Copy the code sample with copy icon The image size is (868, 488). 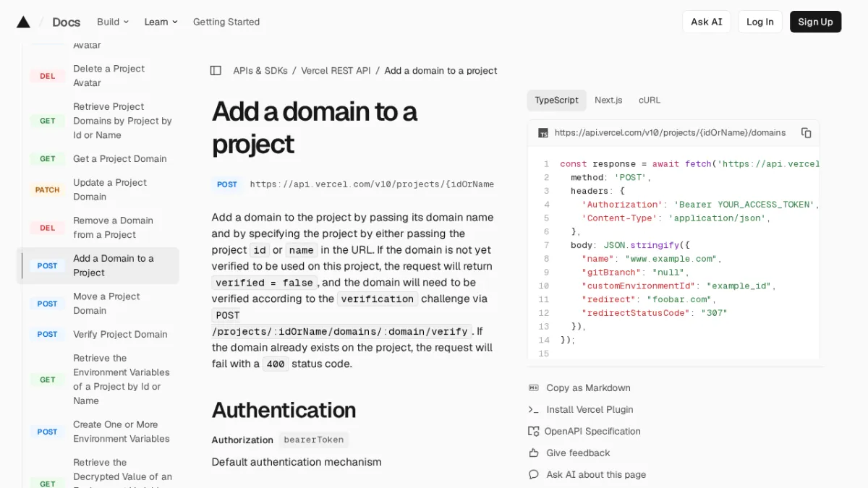coord(806,133)
